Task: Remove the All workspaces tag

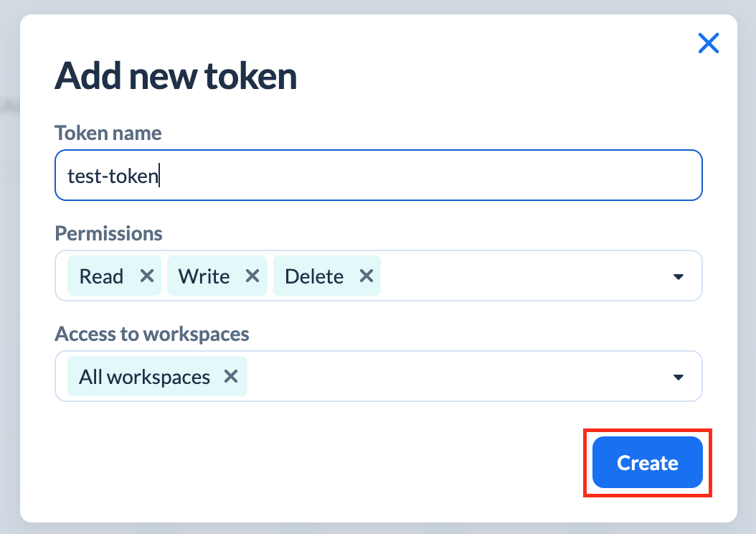Action: tap(231, 377)
